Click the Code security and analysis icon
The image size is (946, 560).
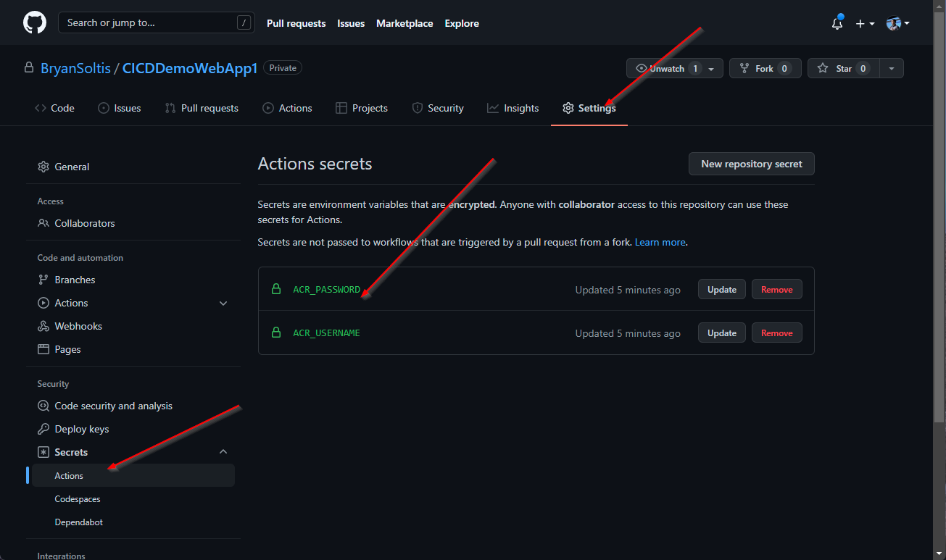[x=43, y=406]
